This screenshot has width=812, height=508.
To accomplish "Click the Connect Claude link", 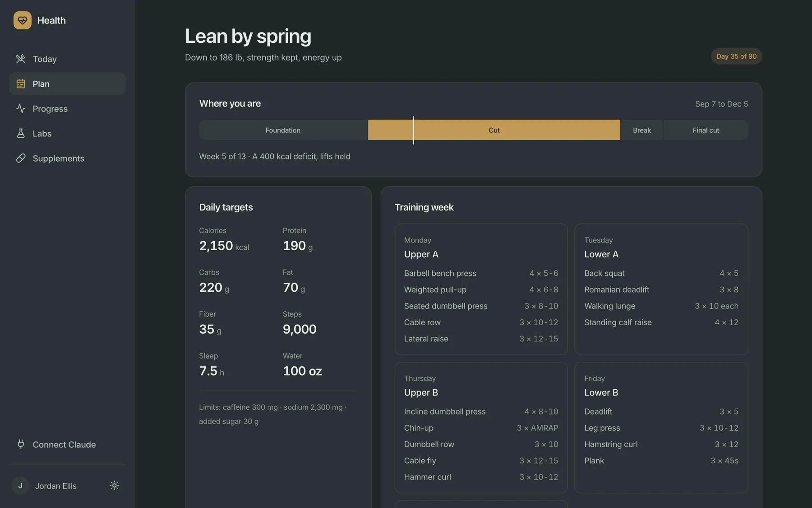I will (x=67, y=444).
